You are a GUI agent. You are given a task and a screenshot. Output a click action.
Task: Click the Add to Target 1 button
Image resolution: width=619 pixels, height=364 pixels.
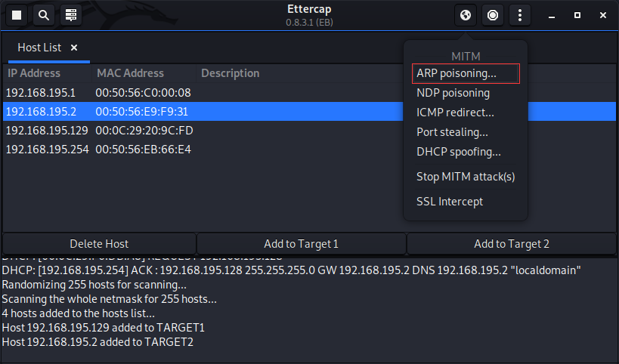[301, 244]
